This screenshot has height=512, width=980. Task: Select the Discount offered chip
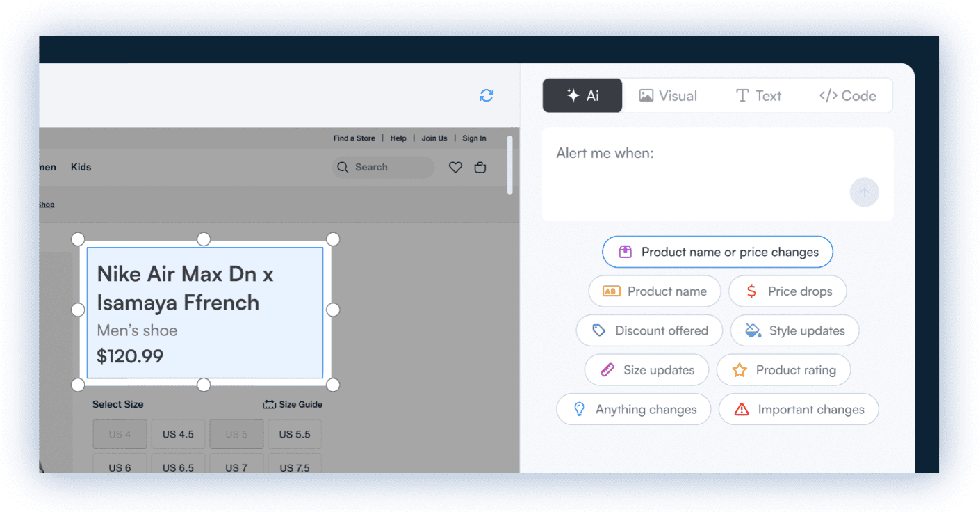[649, 330]
